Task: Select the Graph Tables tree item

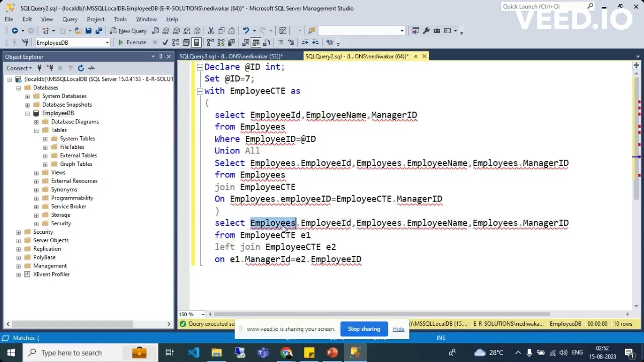Action: pyautogui.click(x=76, y=164)
